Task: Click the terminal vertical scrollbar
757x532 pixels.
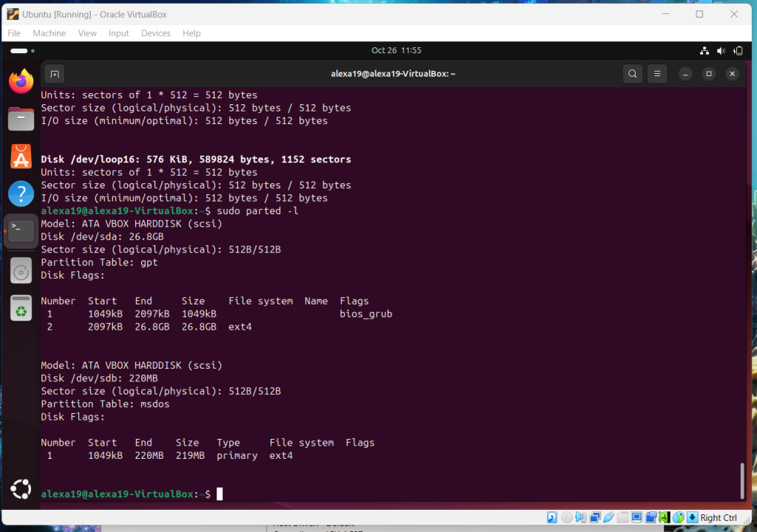Action: tap(741, 480)
